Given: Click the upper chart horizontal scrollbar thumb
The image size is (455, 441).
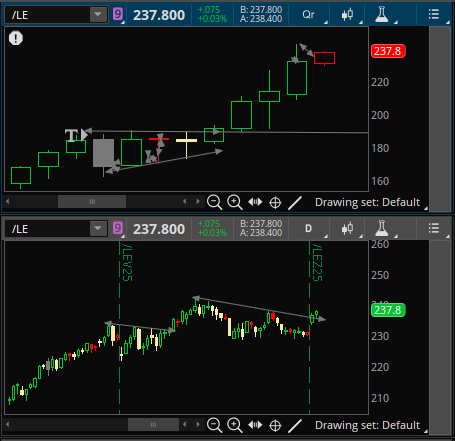Looking at the screenshot, I should pyautogui.click(x=92, y=202).
